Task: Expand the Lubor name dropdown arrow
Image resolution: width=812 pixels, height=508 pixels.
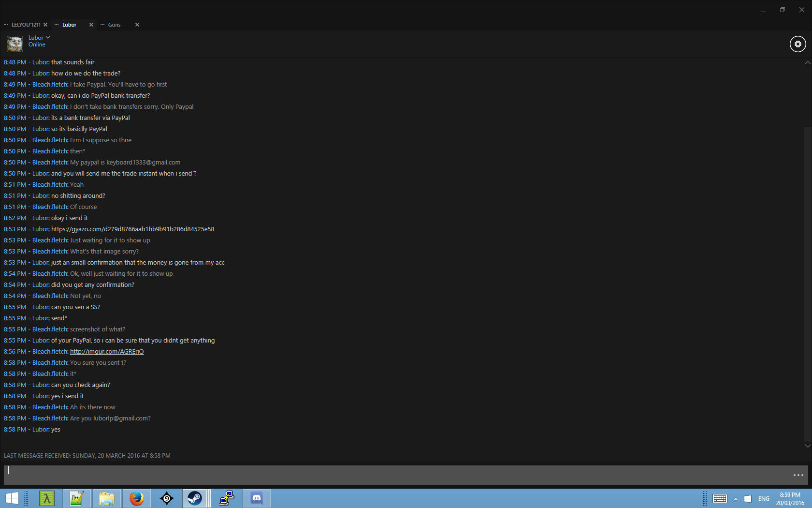Action: (x=48, y=37)
